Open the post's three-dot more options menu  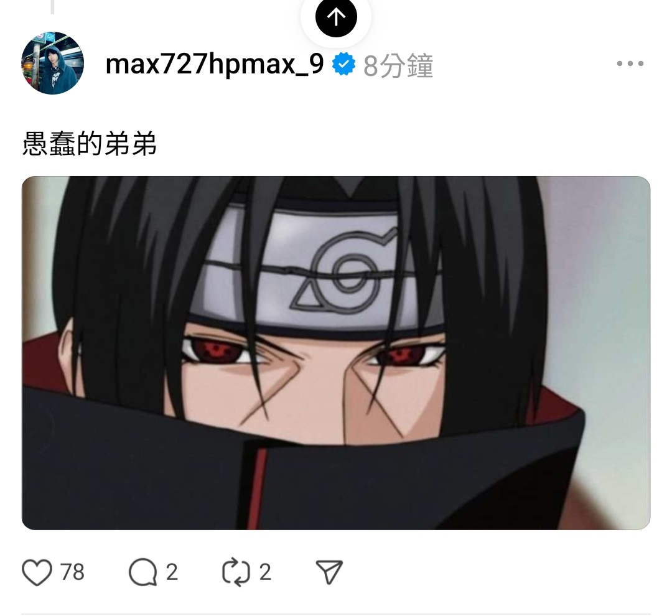click(630, 63)
